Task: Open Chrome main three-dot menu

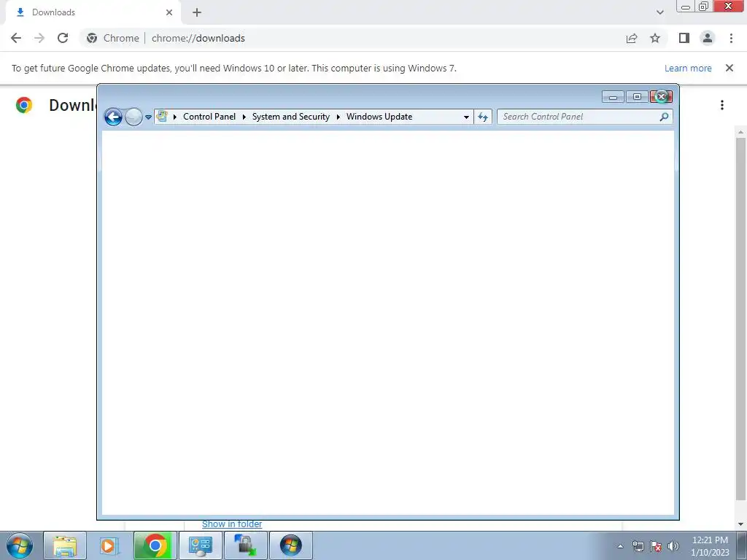Action: click(x=731, y=38)
